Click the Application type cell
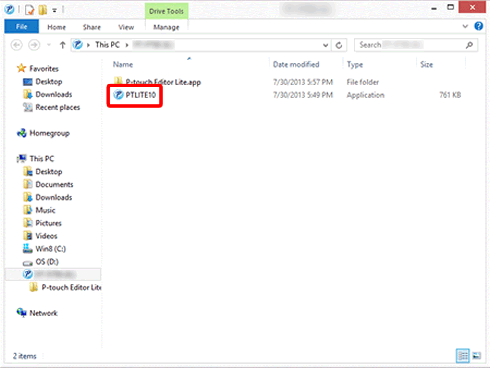 [x=366, y=95]
